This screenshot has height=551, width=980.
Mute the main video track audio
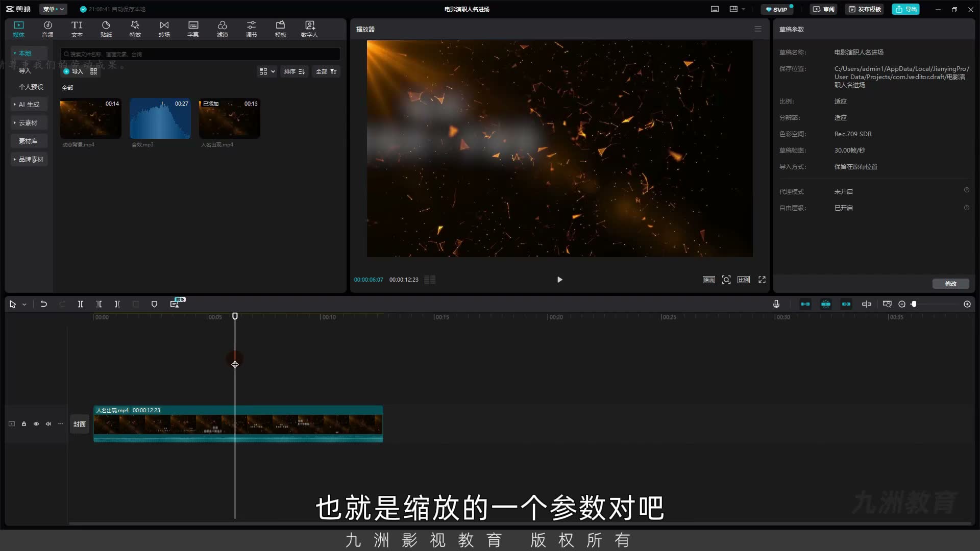pyautogui.click(x=48, y=423)
